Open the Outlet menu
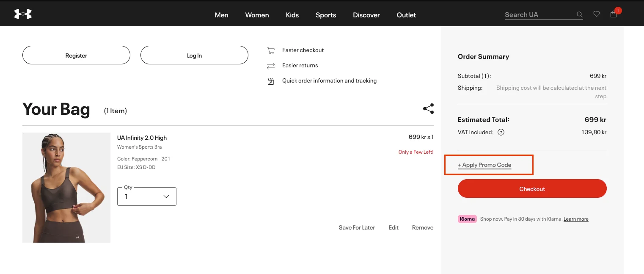 tap(406, 15)
